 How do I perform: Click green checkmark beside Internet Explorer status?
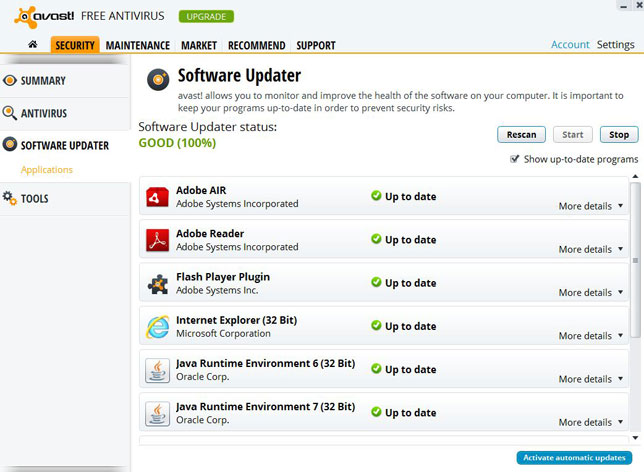click(376, 325)
